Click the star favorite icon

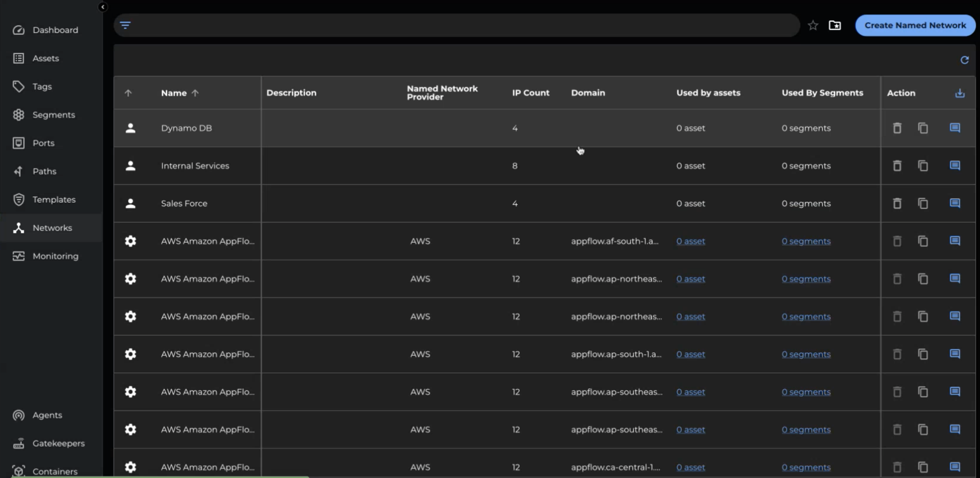(x=813, y=25)
